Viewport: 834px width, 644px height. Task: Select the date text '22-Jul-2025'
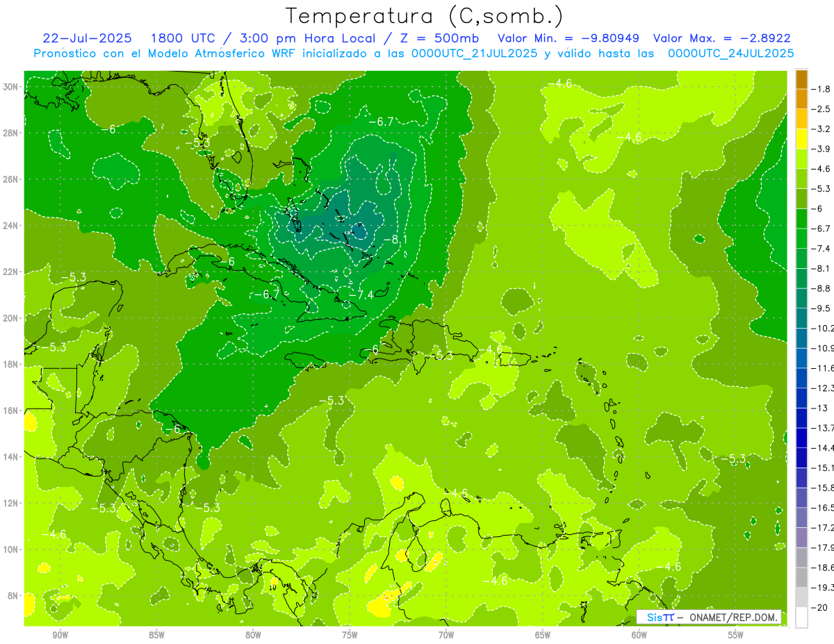(x=85, y=38)
